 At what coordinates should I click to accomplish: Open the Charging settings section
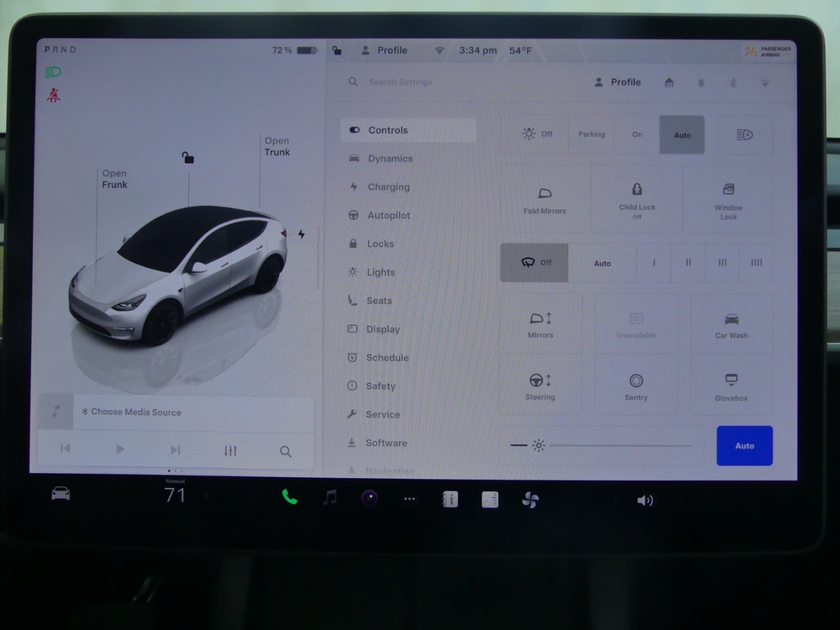pyautogui.click(x=388, y=187)
